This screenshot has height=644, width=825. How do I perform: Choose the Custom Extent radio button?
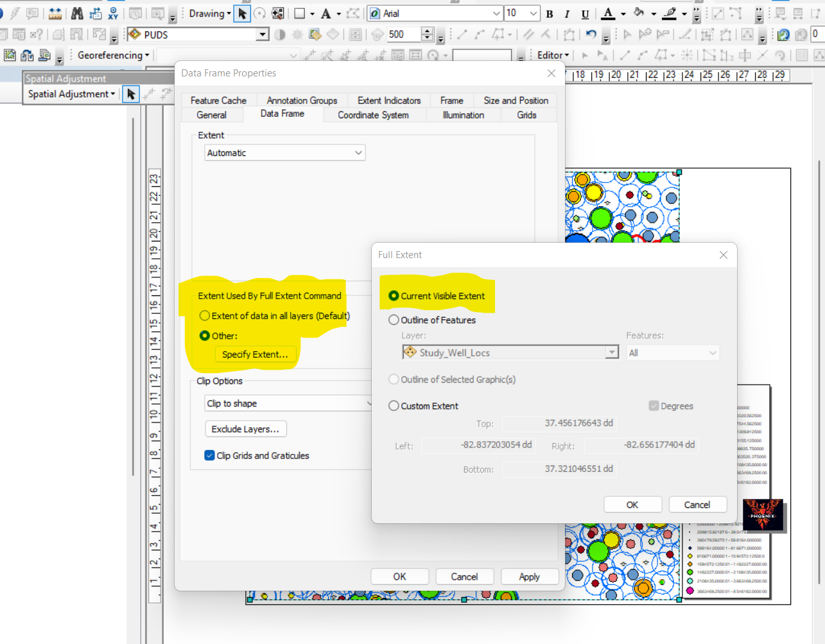[392, 406]
